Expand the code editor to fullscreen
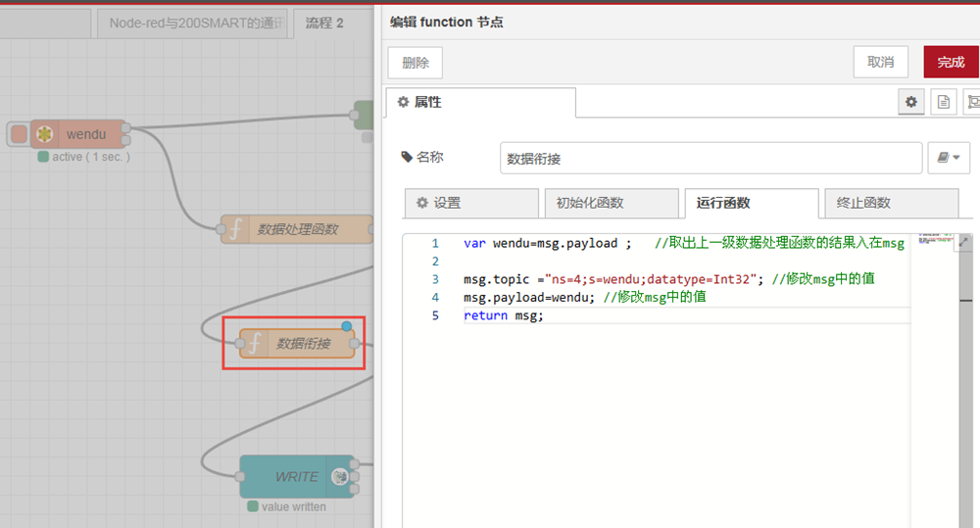 pyautogui.click(x=963, y=242)
